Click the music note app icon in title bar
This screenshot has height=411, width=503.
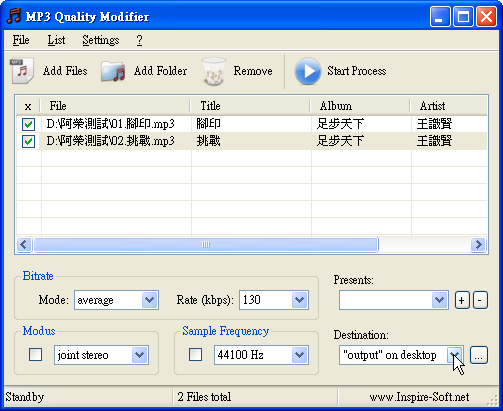(14, 16)
